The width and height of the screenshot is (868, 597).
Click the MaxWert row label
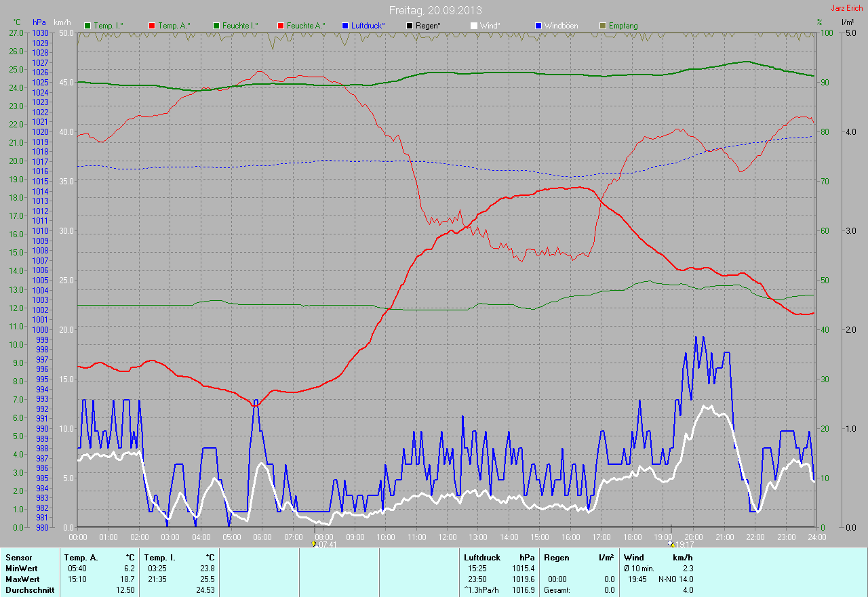pyautogui.click(x=22, y=579)
